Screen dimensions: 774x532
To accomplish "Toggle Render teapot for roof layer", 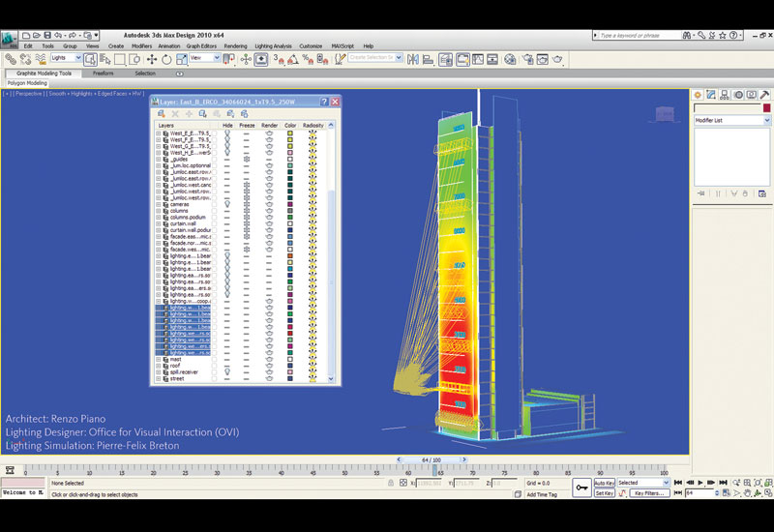I will pyautogui.click(x=269, y=366).
